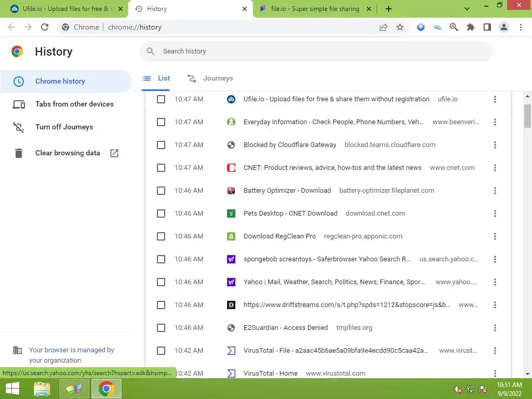Click the muted volume tray icon
The height and width of the screenshot is (399, 532).
click(458, 389)
